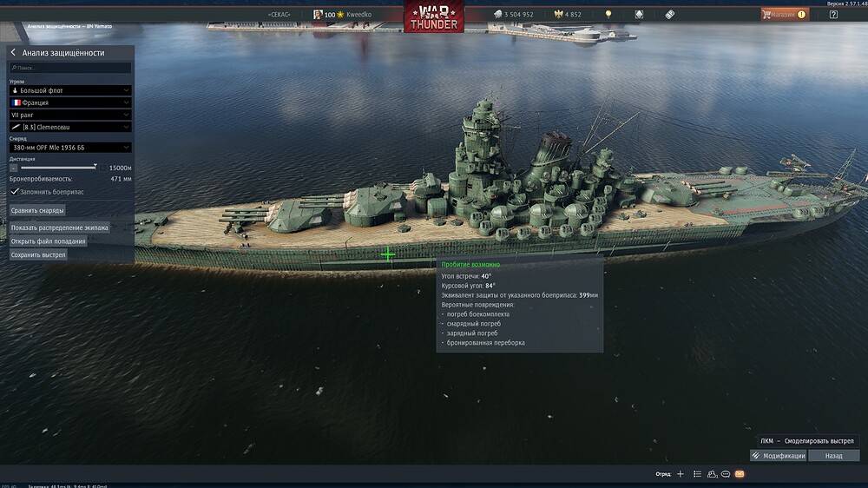868x488 pixels.
Task: Click the 4 852 Golden Eagles balance
Action: pyautogui.click(x=573, y=15)
